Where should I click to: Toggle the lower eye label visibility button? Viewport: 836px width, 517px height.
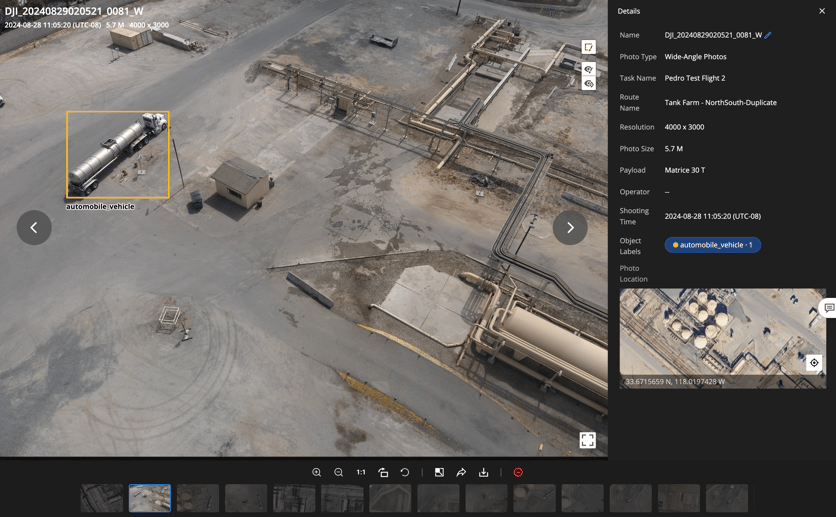[589, 84]
